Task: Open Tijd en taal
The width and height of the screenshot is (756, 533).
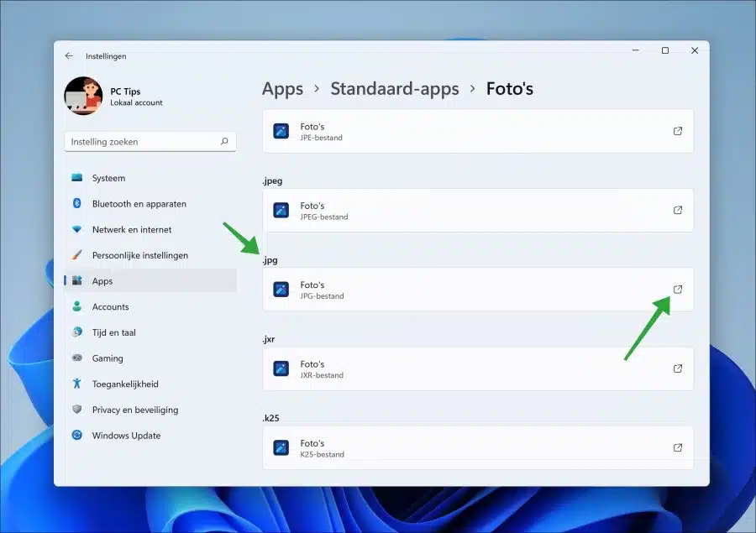Action: [150, 332]
